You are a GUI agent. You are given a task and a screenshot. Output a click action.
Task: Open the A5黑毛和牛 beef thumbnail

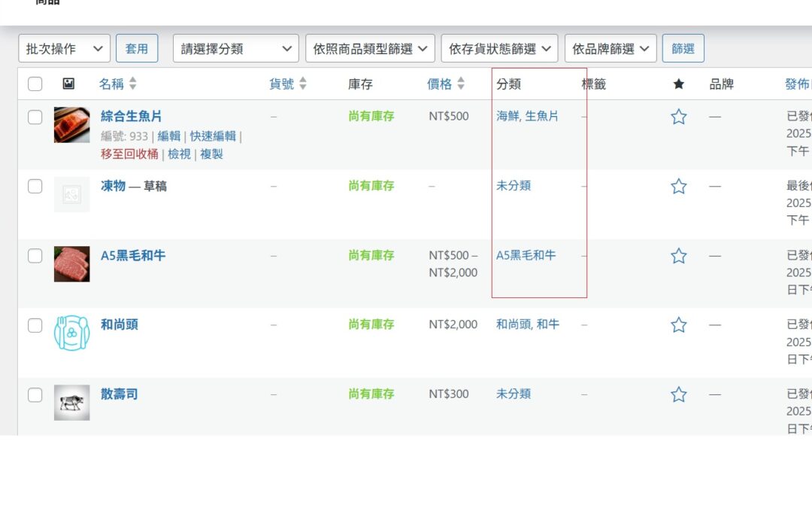(x=71, y=264)
